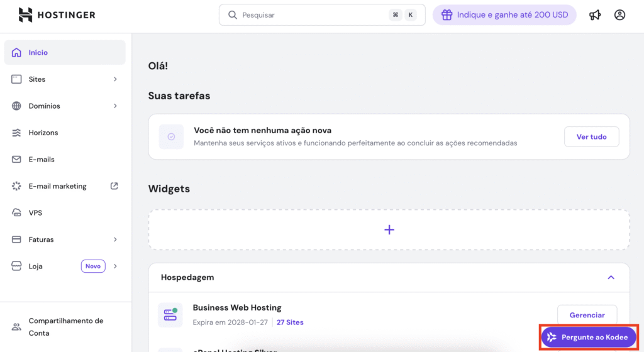Click the K shortcut key badge

tap(410, 14)
